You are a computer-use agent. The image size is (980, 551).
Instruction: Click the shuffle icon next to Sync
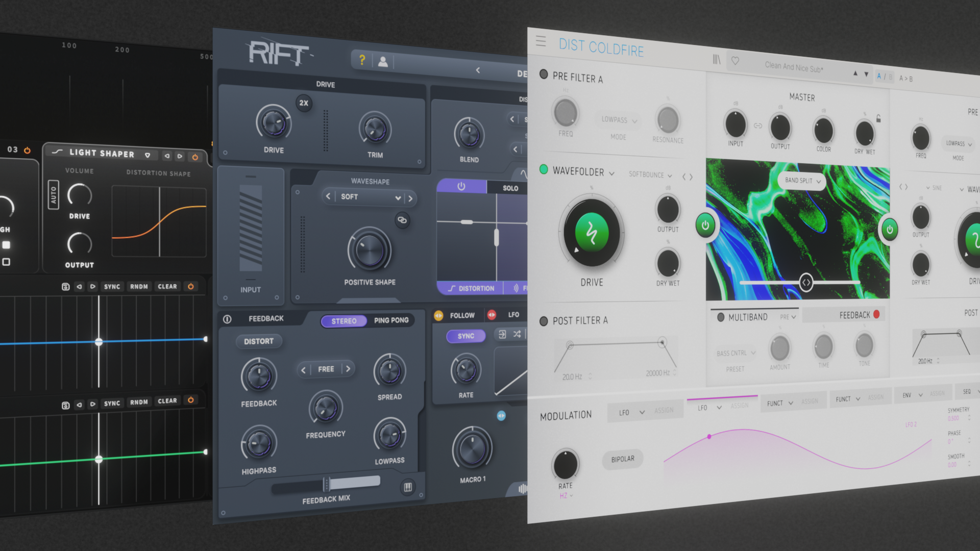coord(517,334)
